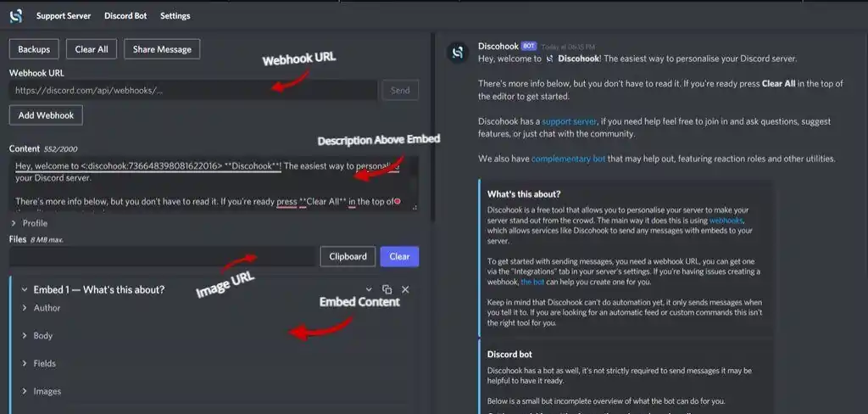Click the Files input field
The image size is (868, 414).
(162, 256)
